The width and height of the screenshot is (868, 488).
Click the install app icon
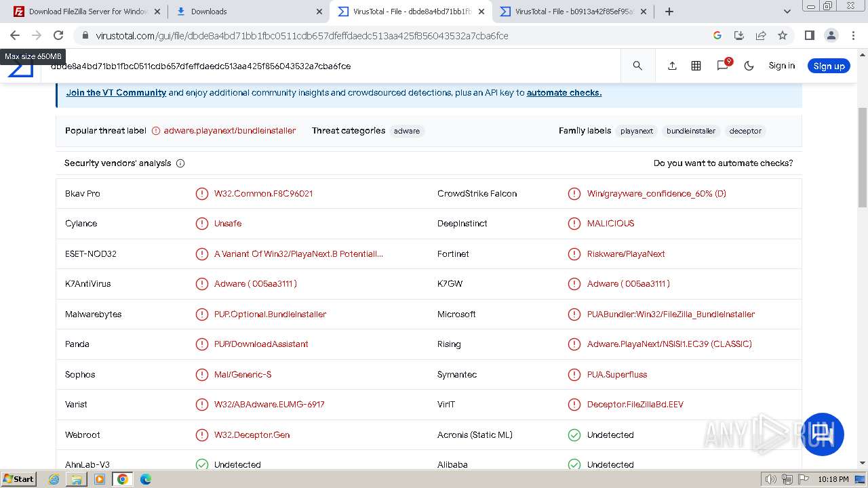[x=739, y=35]
